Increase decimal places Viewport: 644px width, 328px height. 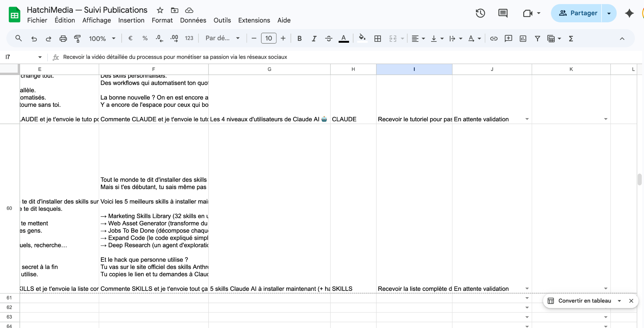(174, 38)
